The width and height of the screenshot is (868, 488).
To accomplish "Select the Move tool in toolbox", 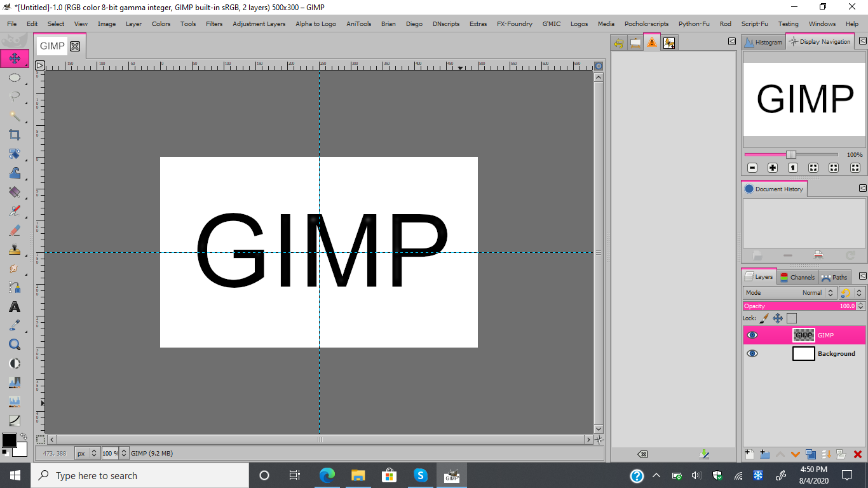I will pyautogui.click(x=14, y=58).
